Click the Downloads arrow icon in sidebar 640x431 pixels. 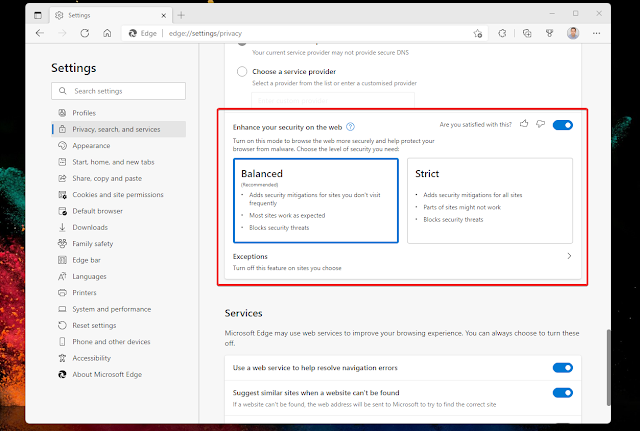62,227
